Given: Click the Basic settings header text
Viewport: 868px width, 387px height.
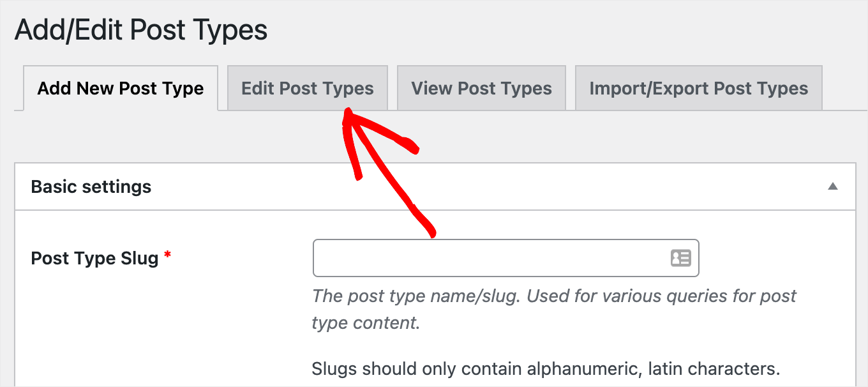Looking at the screenshot, I should (91, 186).
